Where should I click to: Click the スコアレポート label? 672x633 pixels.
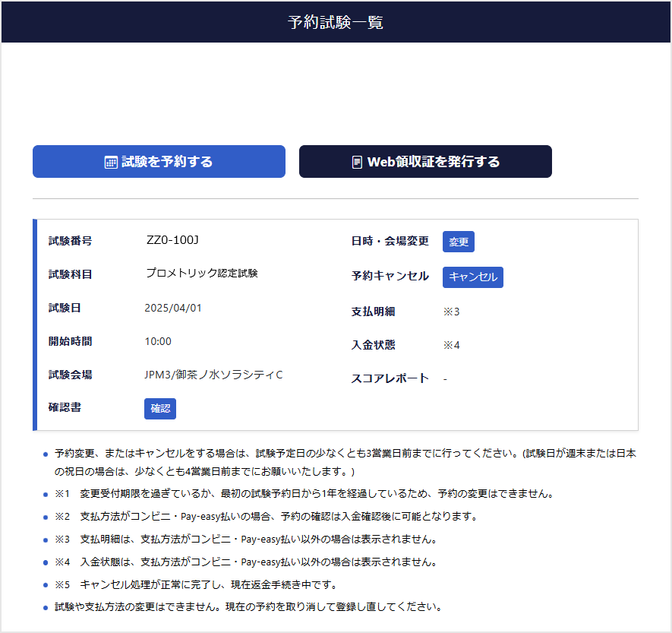(390, 378)
